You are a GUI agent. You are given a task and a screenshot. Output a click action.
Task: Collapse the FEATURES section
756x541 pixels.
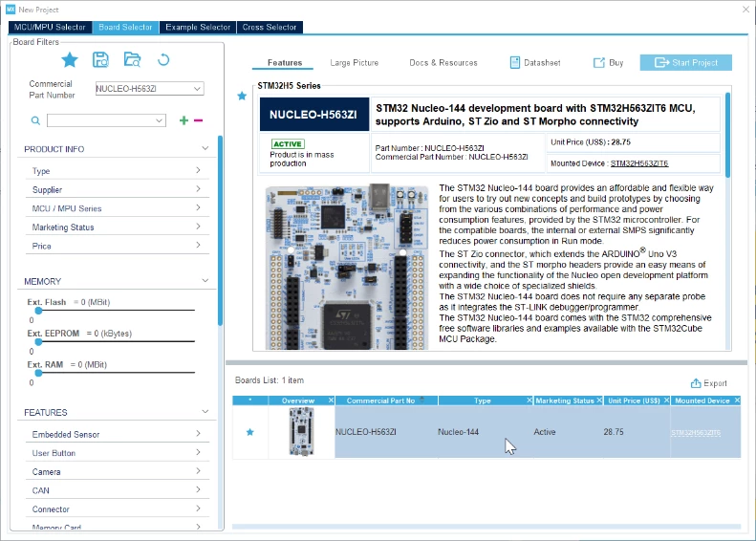click(205, 412)
